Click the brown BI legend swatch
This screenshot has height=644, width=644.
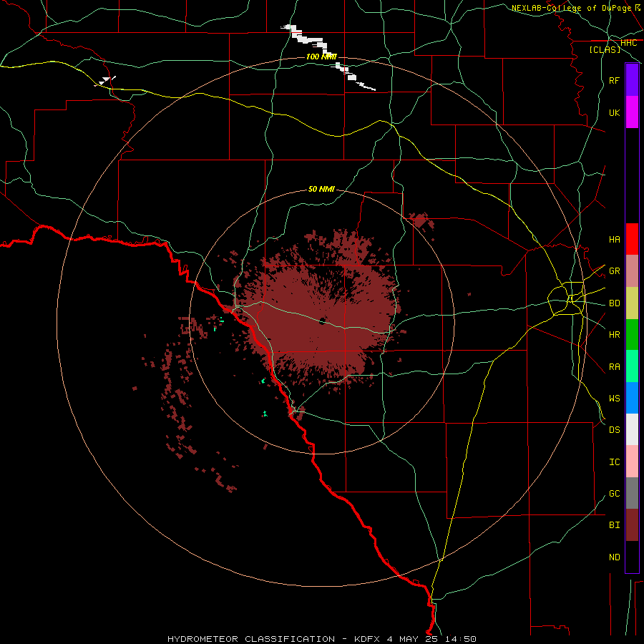click(632, 525)
